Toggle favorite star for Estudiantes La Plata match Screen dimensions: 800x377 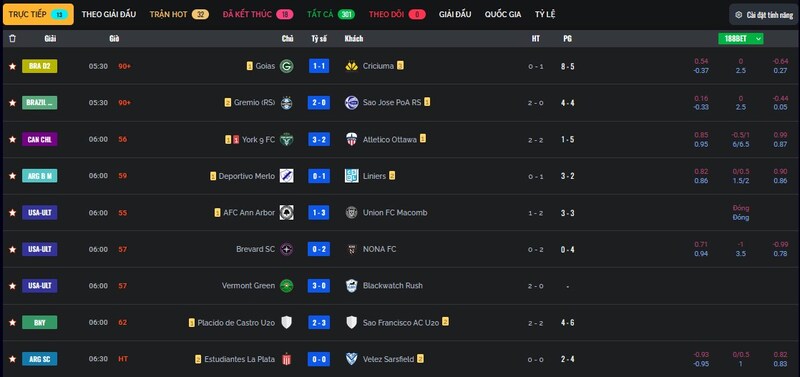point(12,359)
